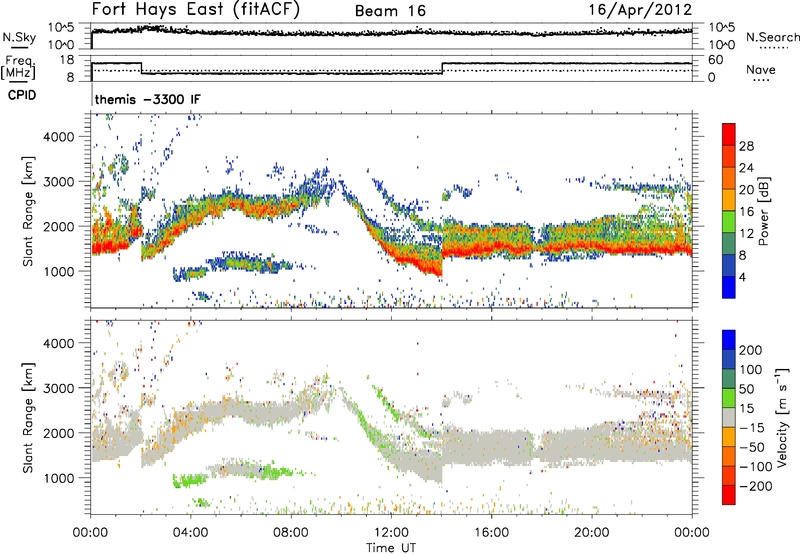Click inside the Velocity range-time plot
This screenshot has width=800, height=554.
pyautogui.click(x=391, y=417)
